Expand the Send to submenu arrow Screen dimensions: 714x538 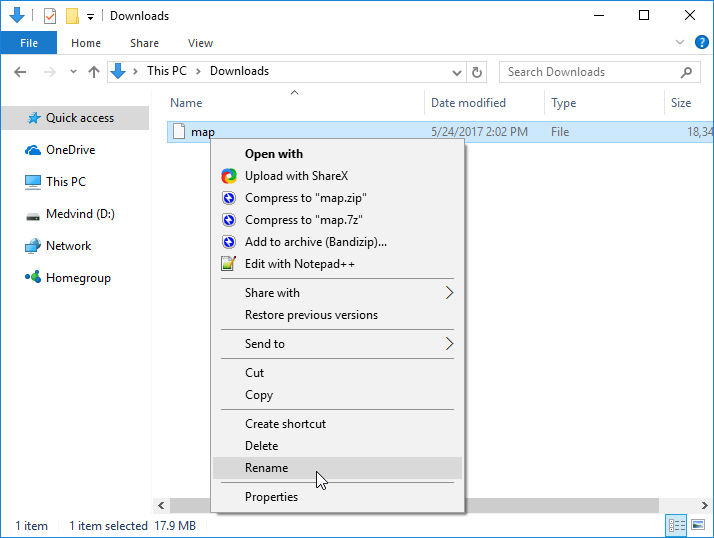click(449, 344)
